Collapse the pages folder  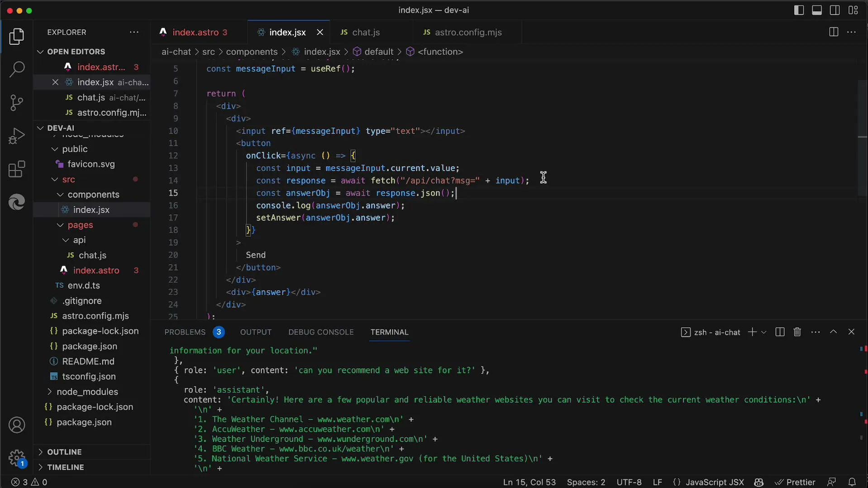(60, 225)
